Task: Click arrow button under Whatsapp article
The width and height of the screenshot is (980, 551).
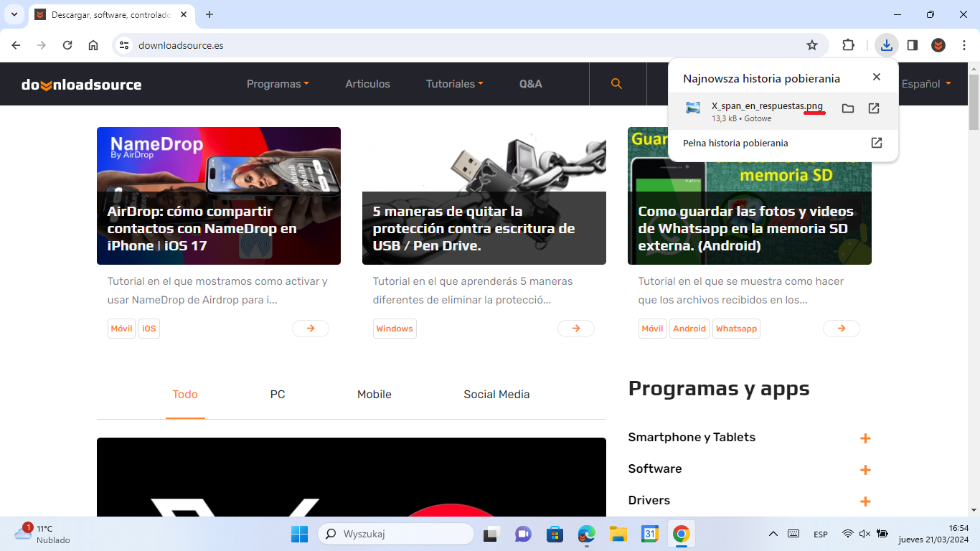Action: point(842,329)
